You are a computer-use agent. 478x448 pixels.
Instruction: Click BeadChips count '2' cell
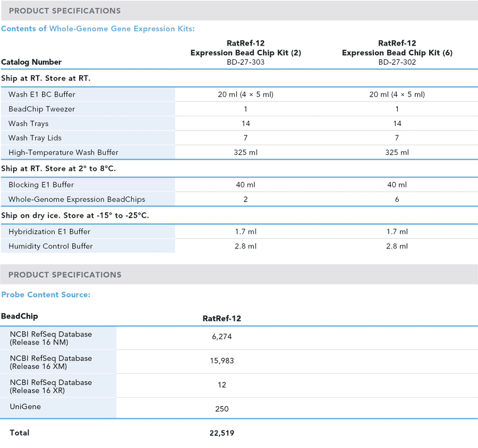click(245, 199)
